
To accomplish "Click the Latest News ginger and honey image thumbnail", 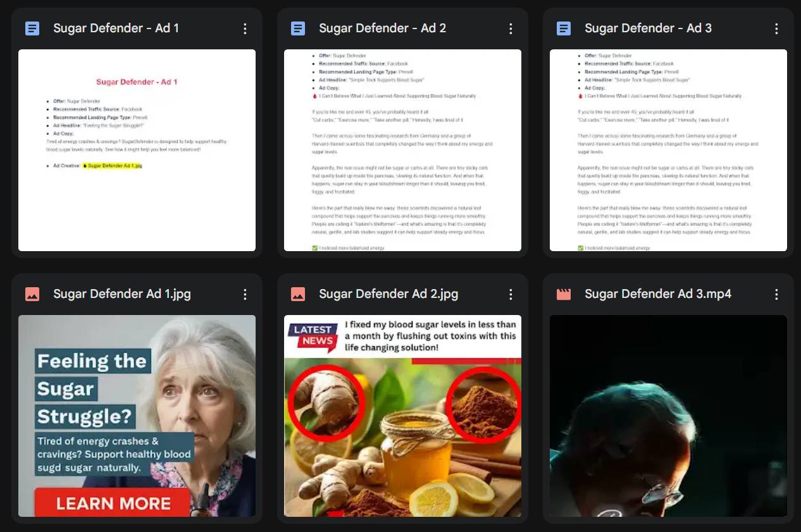I will click(402, 416).
